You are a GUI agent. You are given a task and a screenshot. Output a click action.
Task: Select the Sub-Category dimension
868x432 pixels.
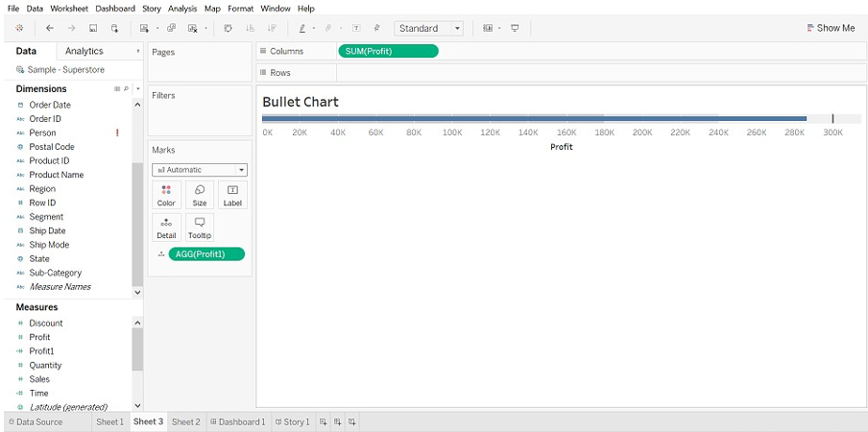pyautogui.click(x=56, y=273)
